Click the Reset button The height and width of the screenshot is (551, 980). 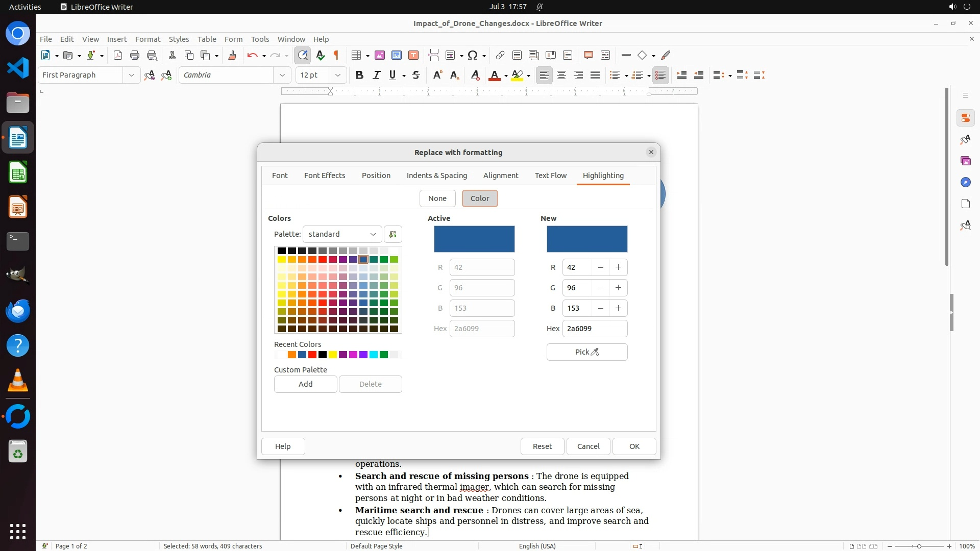(542, 446)
